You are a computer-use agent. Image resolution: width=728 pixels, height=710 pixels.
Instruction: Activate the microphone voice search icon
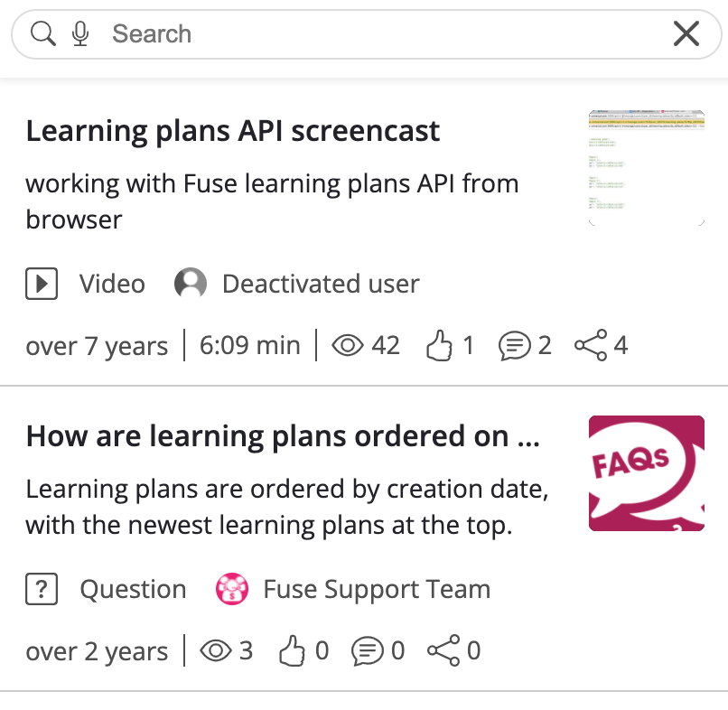click(80, 34)
